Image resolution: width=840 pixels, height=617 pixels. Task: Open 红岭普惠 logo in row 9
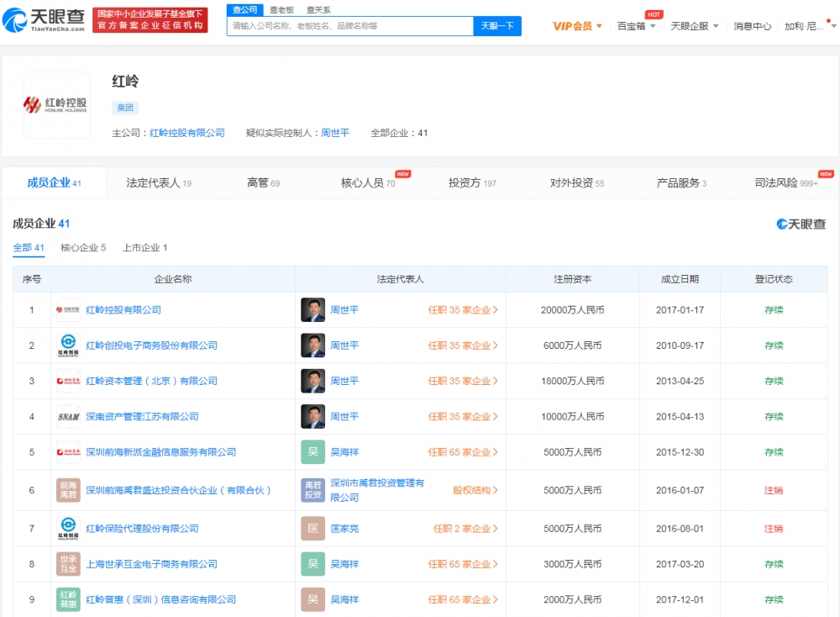(68, 599)
